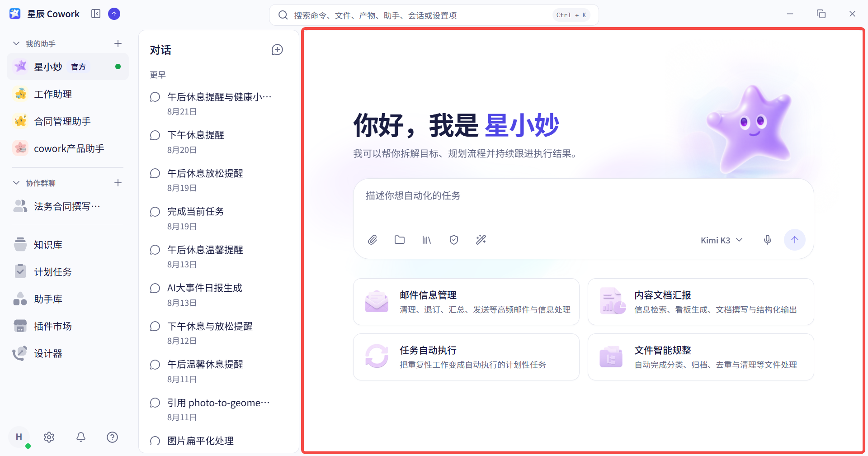
Task: Click the star mascot image
Action: tap(750, 129)
